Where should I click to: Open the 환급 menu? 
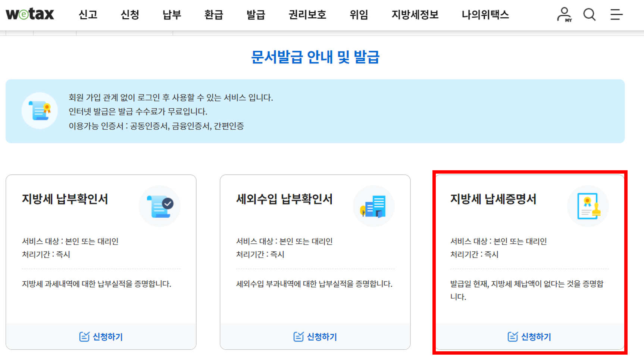213,14
